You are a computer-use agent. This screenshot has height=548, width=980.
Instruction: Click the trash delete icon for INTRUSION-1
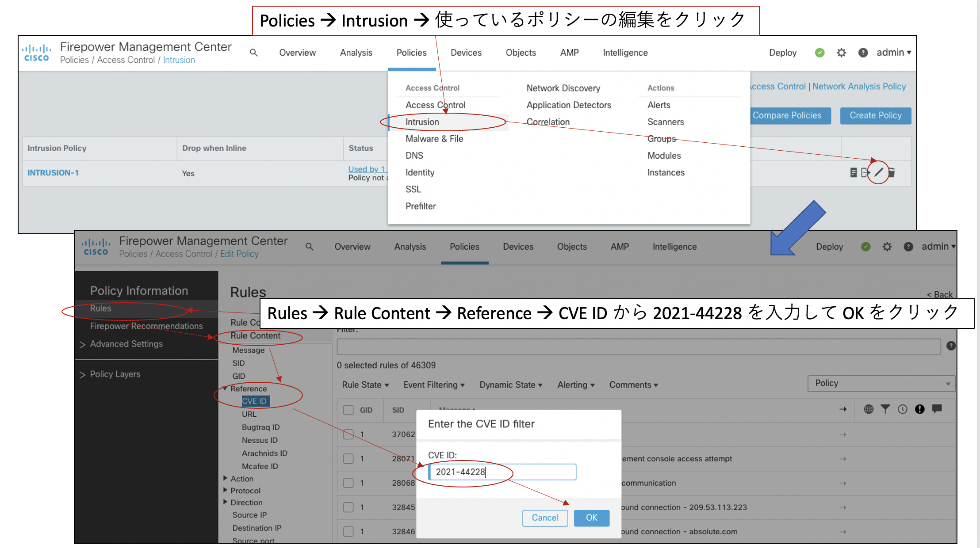click(892, 173)
